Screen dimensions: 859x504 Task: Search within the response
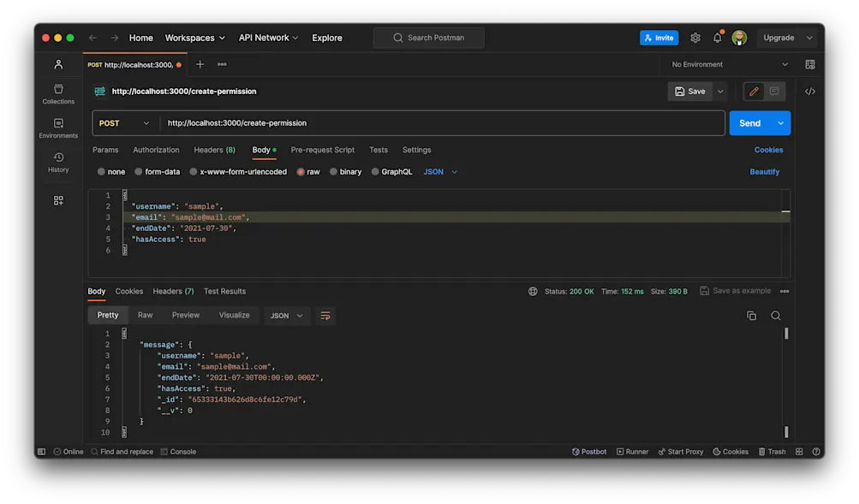775,315
